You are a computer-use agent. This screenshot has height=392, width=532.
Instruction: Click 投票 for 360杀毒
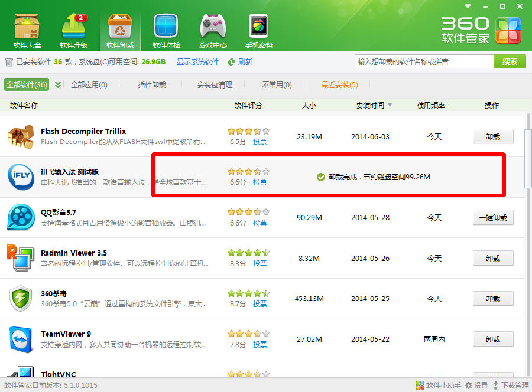tap(260, 304)
